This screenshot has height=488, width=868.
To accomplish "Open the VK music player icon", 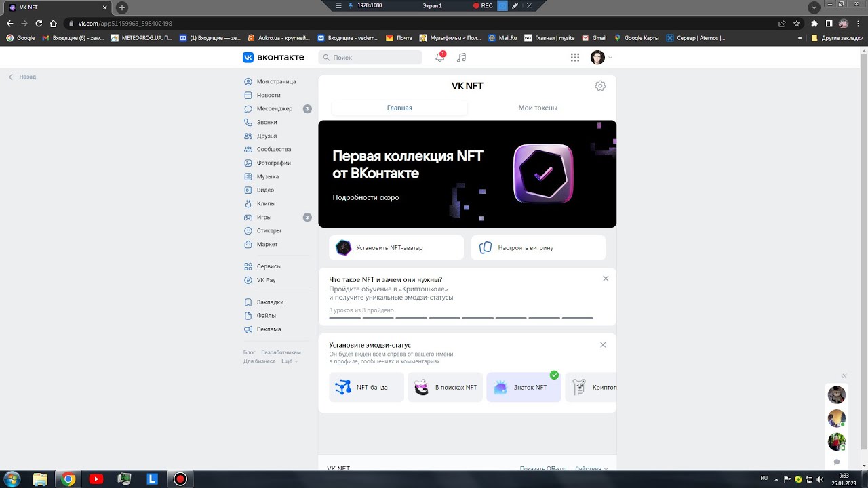I will (x=462, y=58).
